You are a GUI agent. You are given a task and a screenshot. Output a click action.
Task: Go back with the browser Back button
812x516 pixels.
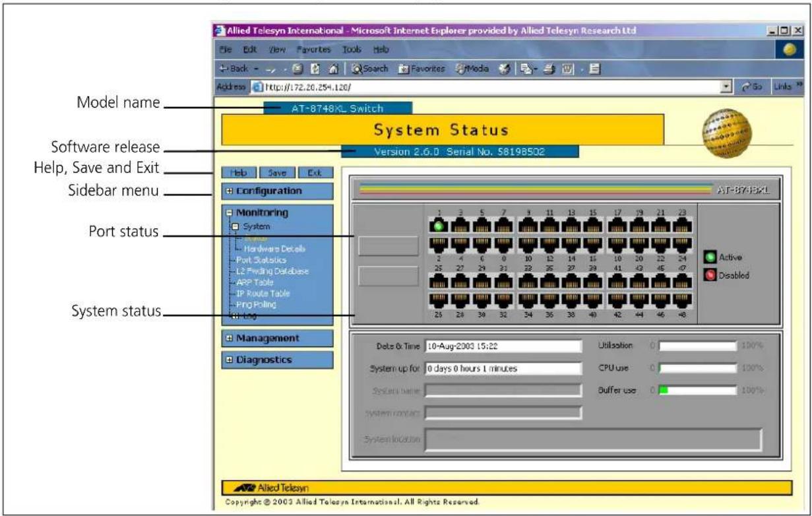[234, 68]
